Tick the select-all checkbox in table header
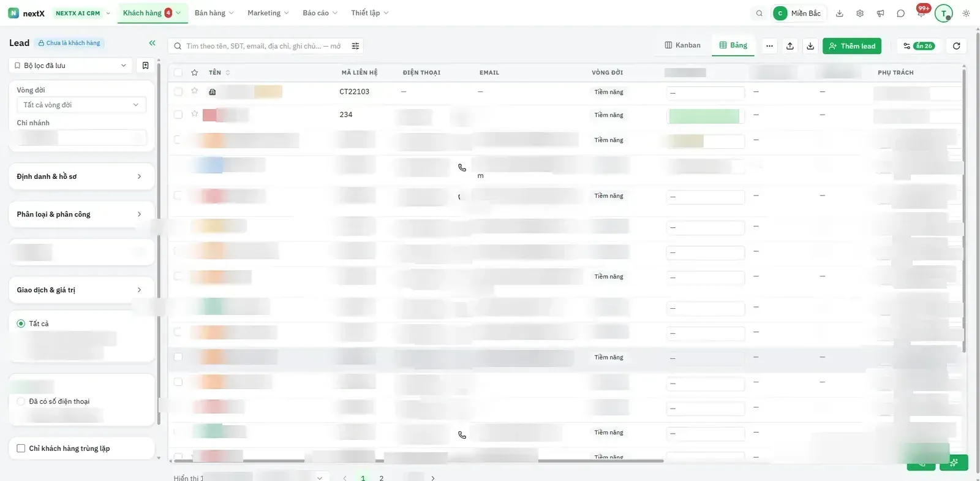Screen dimensions: 980x481 click(x=178, y=72)
